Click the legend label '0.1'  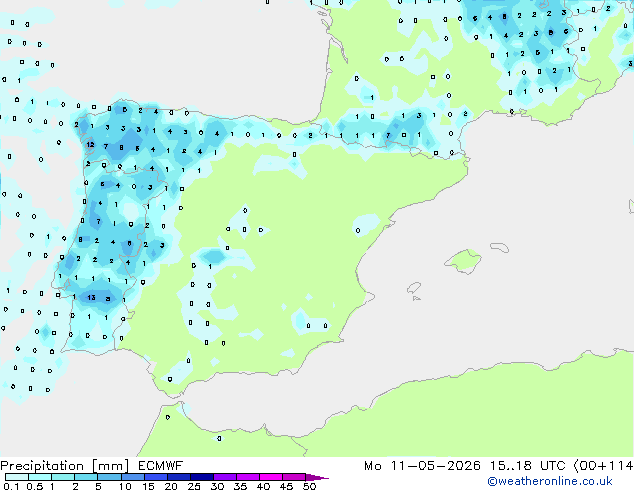[x=12, y=486]
